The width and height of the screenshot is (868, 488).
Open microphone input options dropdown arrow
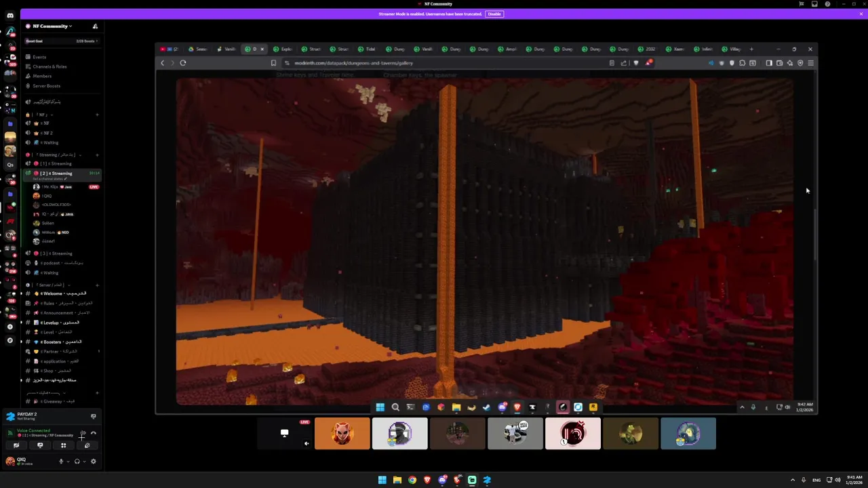[67, 462]
